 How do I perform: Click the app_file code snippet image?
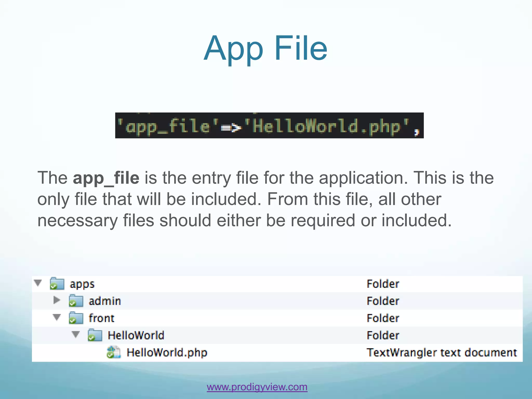click(269, 125)
